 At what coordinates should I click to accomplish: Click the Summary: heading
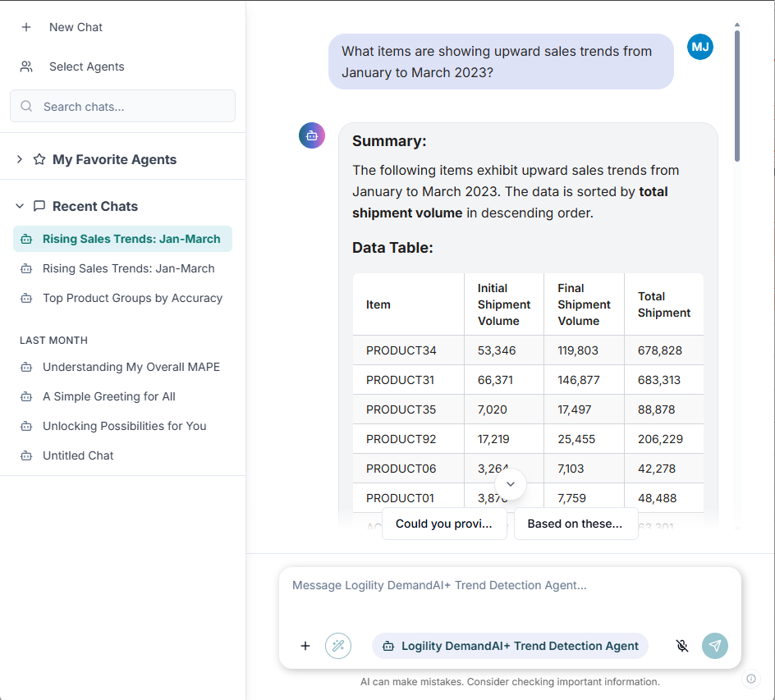389,141
